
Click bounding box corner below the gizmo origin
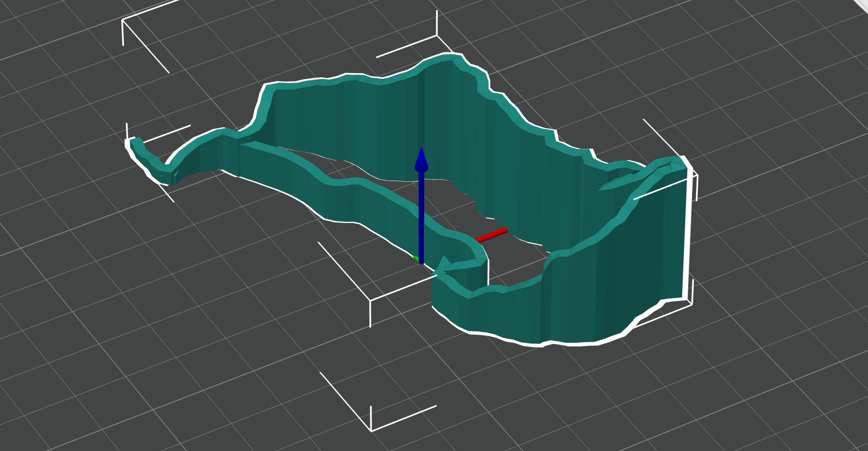[x=370, y=301]
